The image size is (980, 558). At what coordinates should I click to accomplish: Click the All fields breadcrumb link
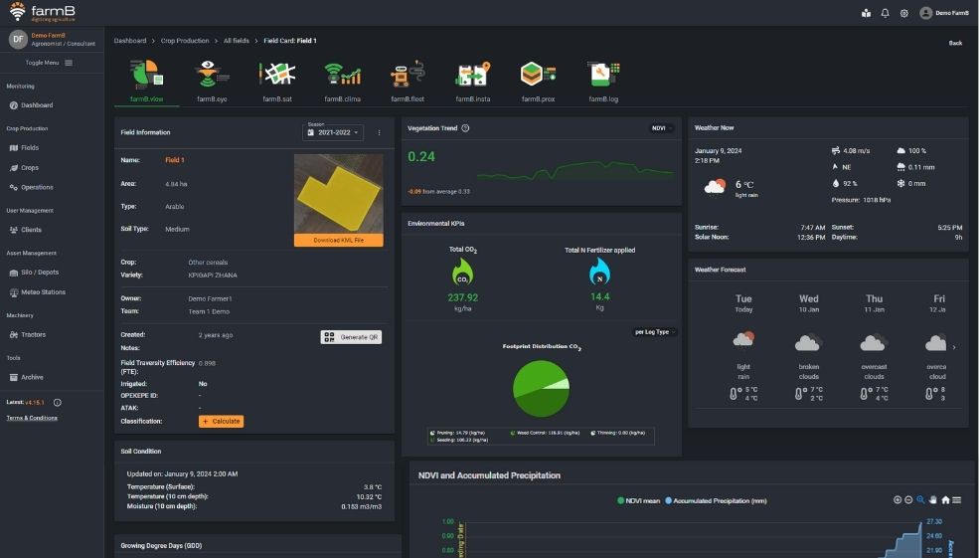click(x=237, y=41)
